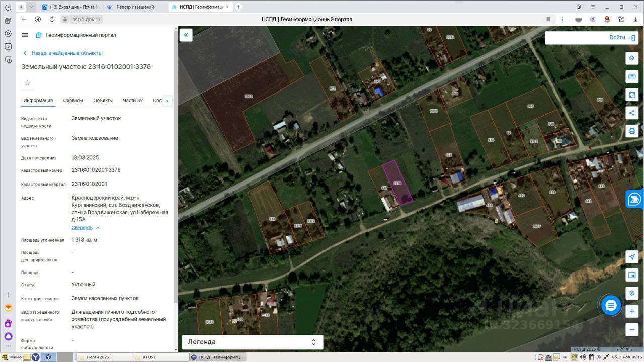Screen dimensions: 644x362
Task: Zoom out on the map
Action: 632,330
